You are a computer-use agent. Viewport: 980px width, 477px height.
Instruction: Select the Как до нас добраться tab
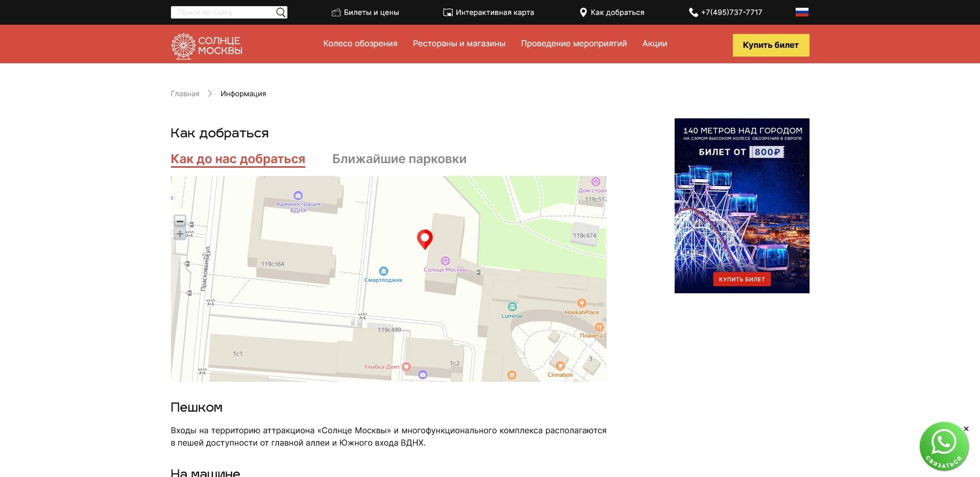(237, 159)
